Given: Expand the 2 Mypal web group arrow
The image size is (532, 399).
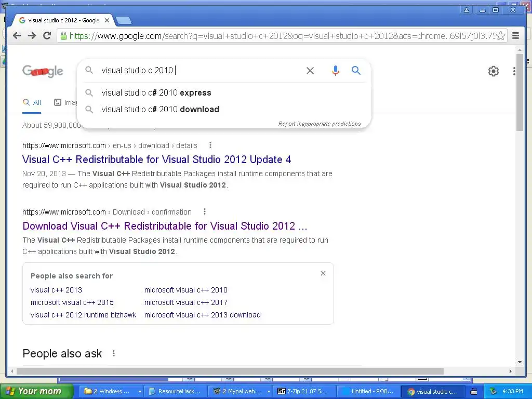Looking at the screenshot, I should click(269, 391).
